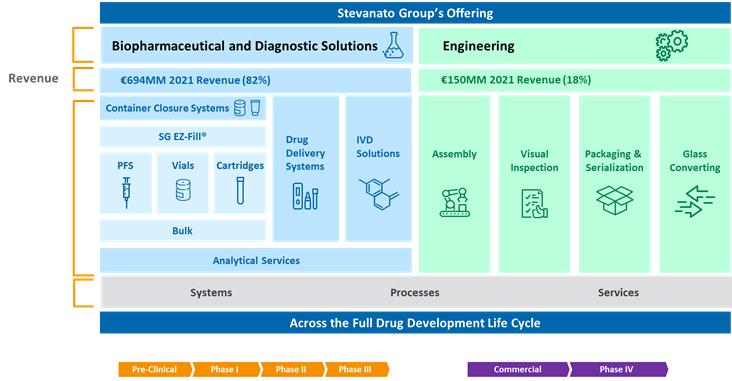Click the IVD Solutions label

click(378, 147)
